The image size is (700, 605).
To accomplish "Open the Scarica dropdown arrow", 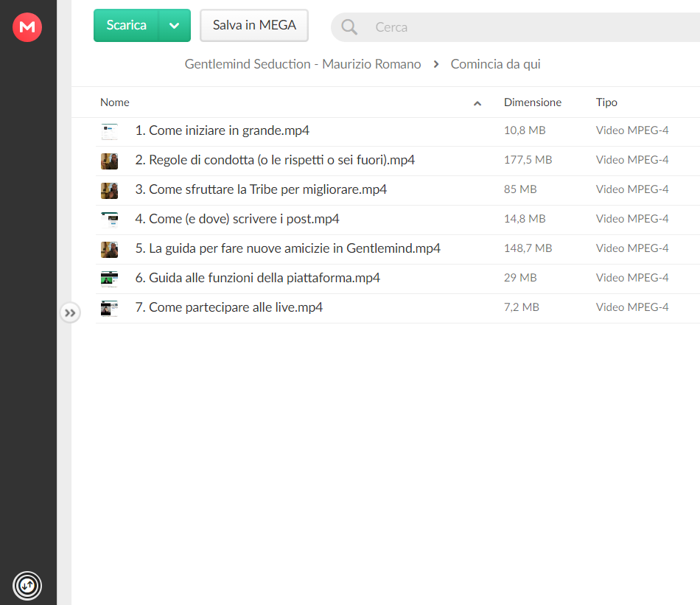I will point(175,26).
